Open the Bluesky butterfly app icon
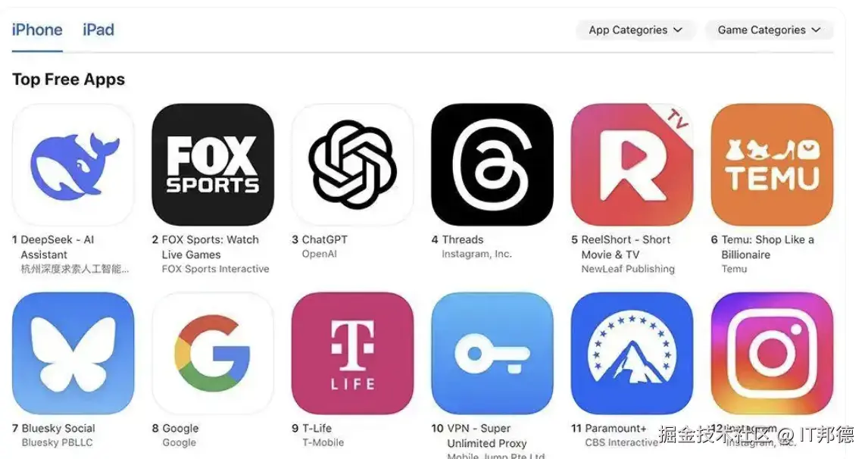This screenshot has height=459, width=868. pyautogui.click(x=73, y=353)
